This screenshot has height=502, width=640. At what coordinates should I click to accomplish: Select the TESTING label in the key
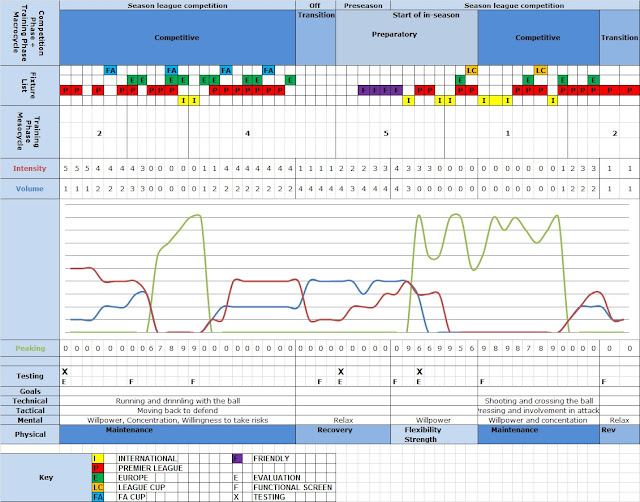[x=269, y=497]
